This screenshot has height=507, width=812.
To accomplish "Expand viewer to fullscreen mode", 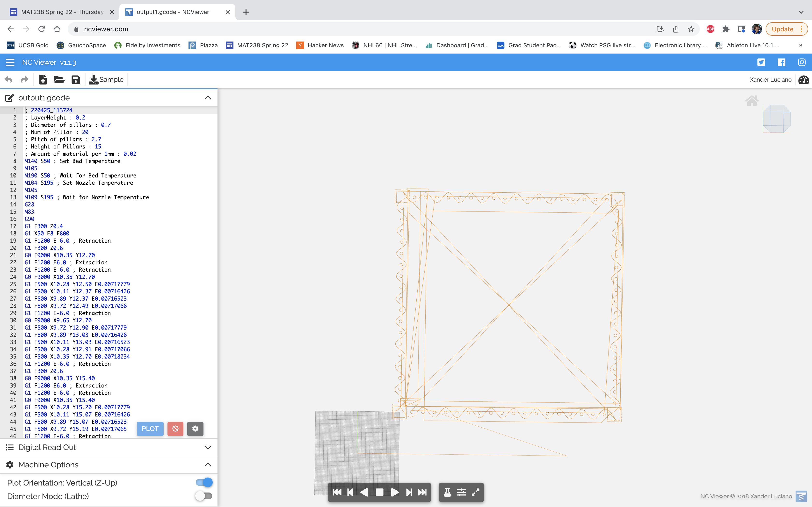I will pyautogui.click(x=475, y=492).
